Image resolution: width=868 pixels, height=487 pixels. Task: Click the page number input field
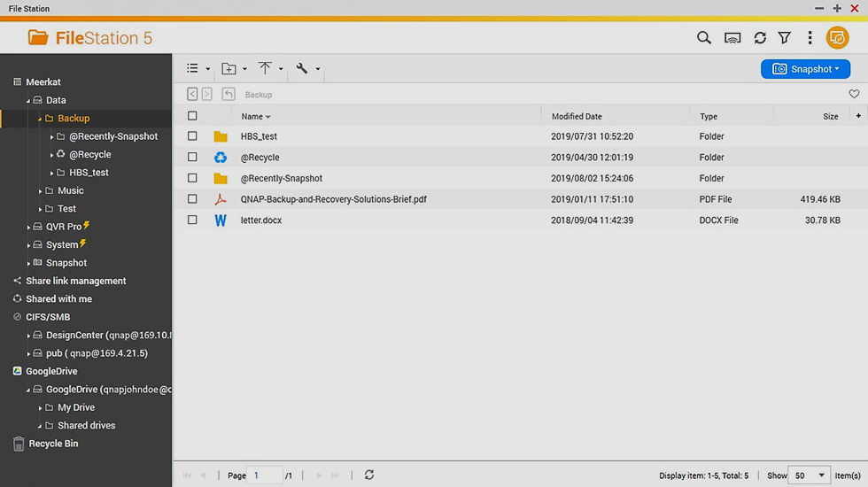click(265, 475)
